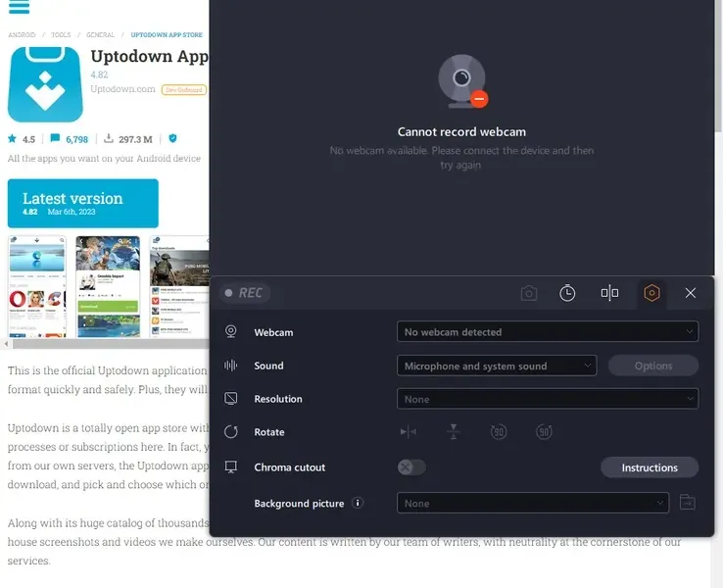Image resolution: width=723 pixels, height=588 pixels.
Task: Flip webcam horizontally in Rotate row
Action: [x=409, y=432]
